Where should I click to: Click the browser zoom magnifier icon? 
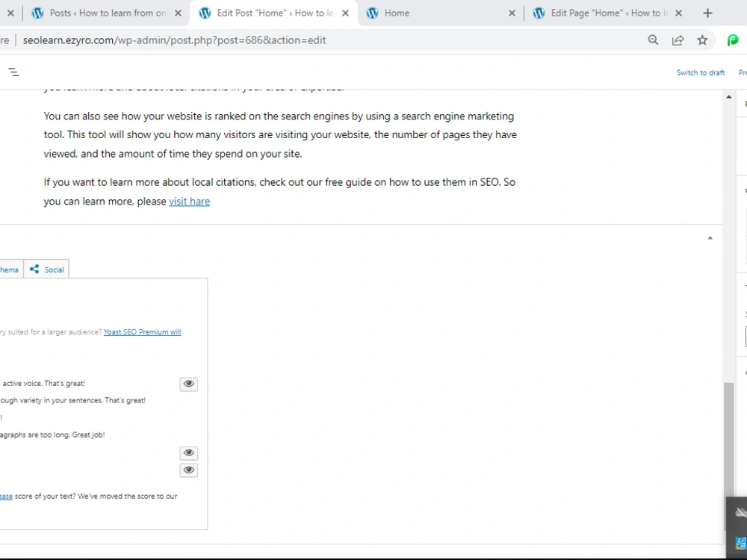653,40
